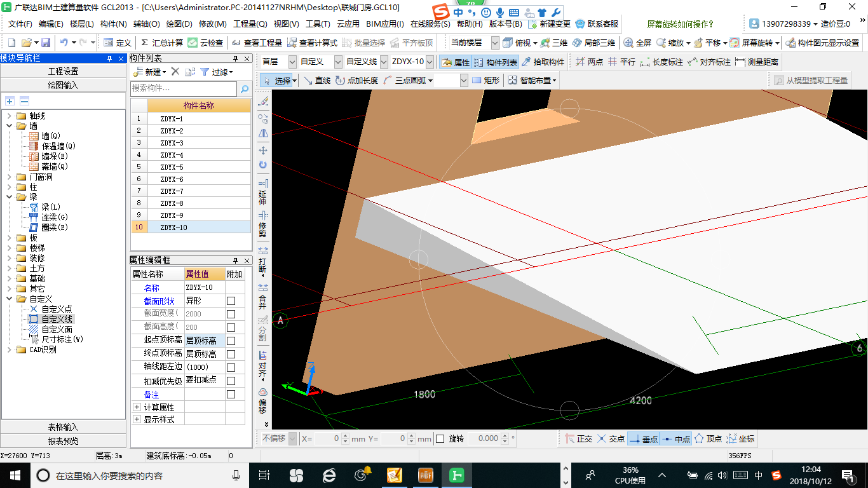The image size is (868, 488).
Task: Open the 绘图(D) menu
Action: (179, 24)
